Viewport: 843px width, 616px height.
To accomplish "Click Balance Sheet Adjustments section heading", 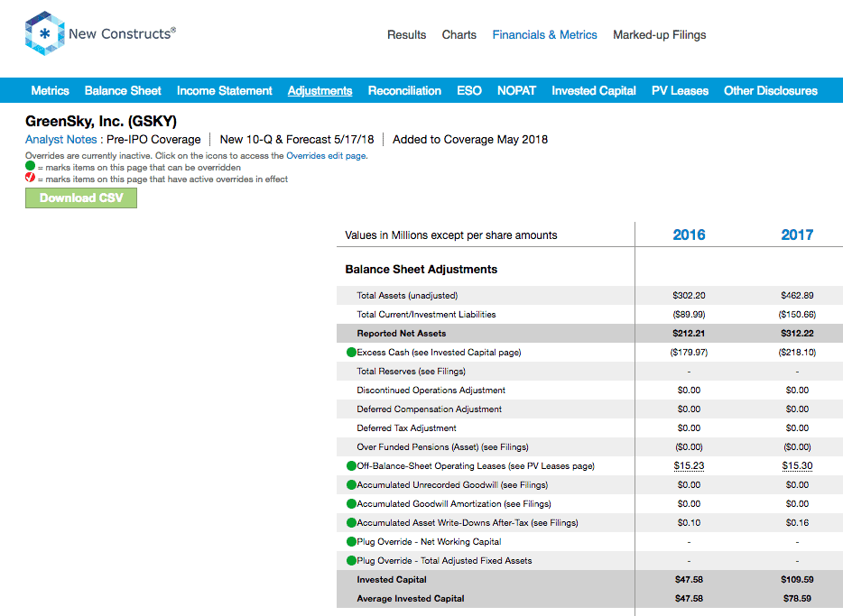I will click(x=421, y=270).
